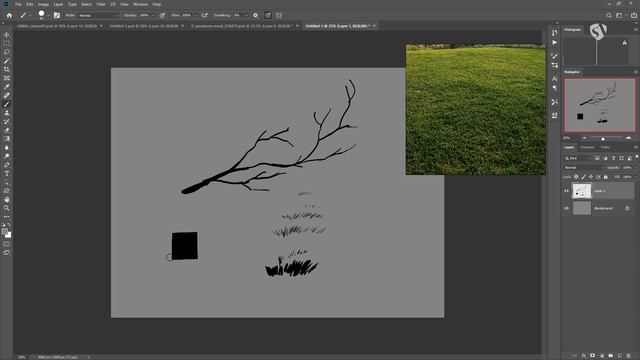Select the Magic Wand tool
Viewport: 640px width, 360px height.
7,61
